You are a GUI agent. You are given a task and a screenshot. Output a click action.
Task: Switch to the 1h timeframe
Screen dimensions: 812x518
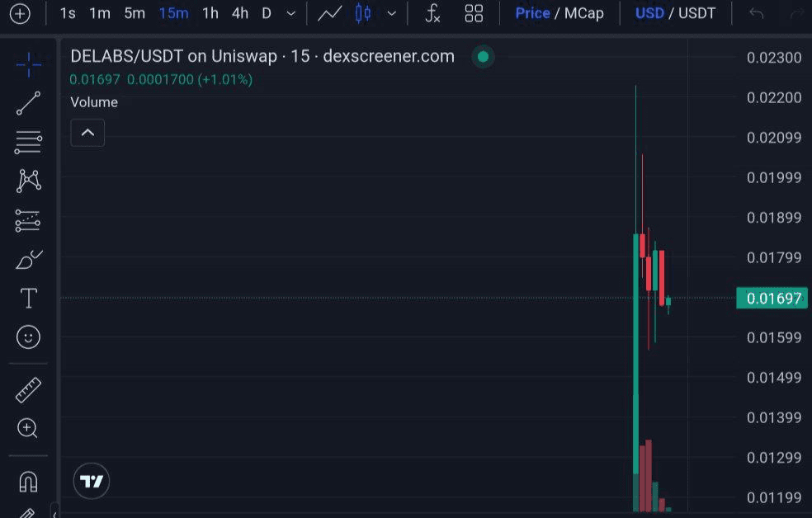tap(210, 13)
